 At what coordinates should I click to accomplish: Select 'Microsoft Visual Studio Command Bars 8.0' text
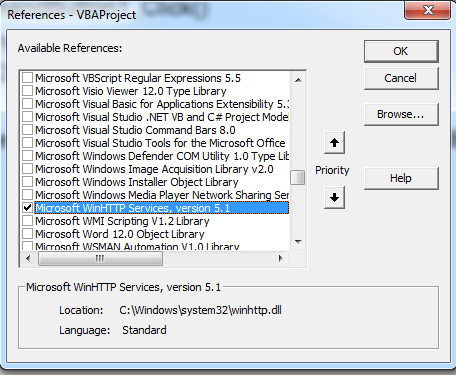coord(135,130)
